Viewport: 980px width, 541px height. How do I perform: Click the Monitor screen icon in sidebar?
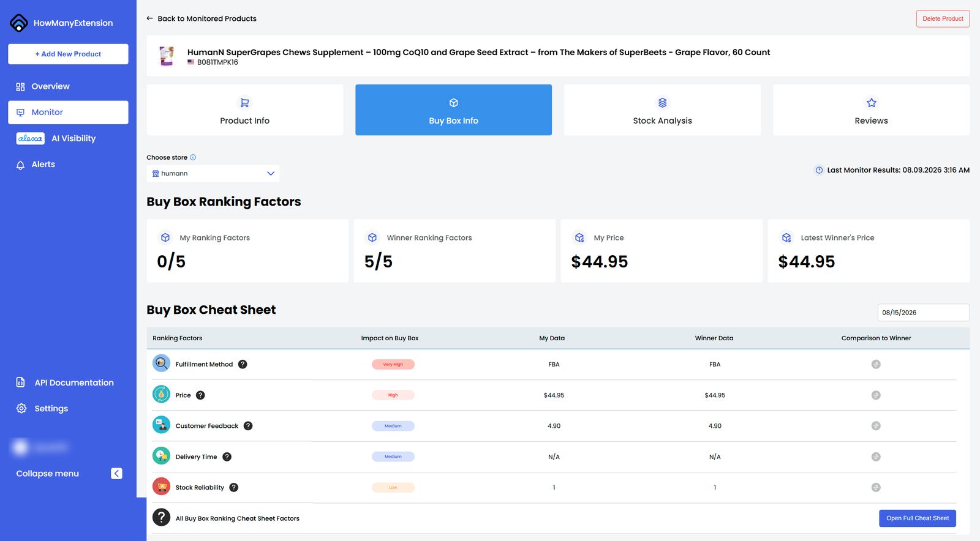click(20, 113)
